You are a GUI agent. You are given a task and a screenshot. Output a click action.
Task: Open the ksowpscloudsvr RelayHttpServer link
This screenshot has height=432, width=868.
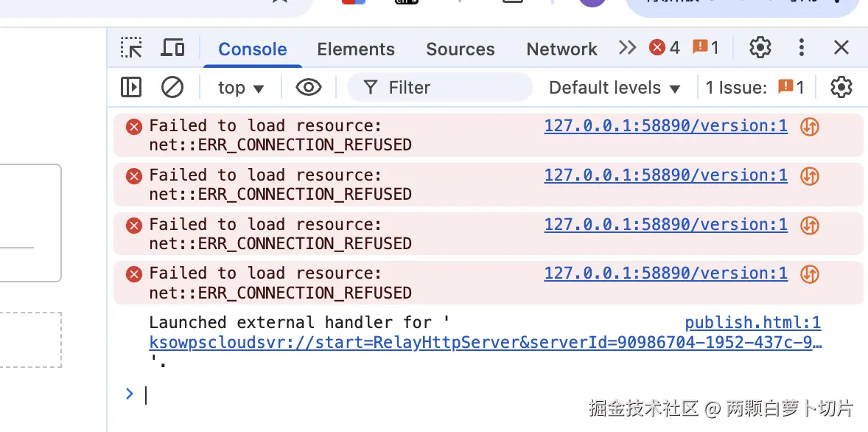pos(485,343)
